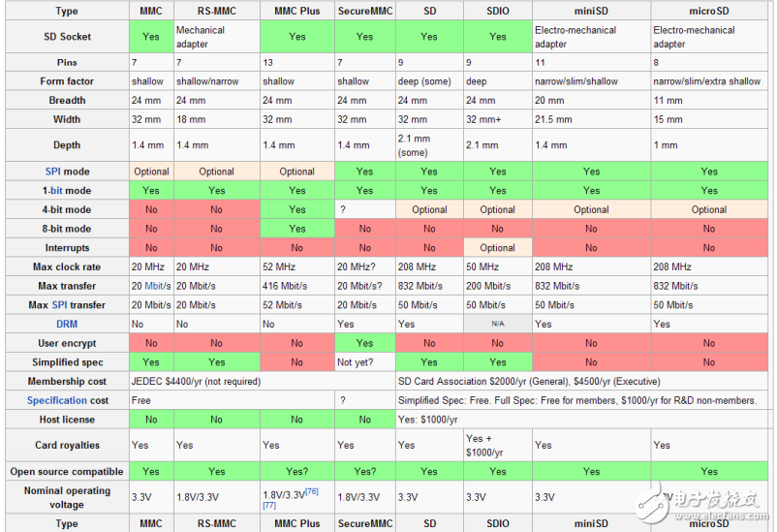Click the bottom miniSD column header
This screenshot has height=532, width=777.
pos(590,523)
